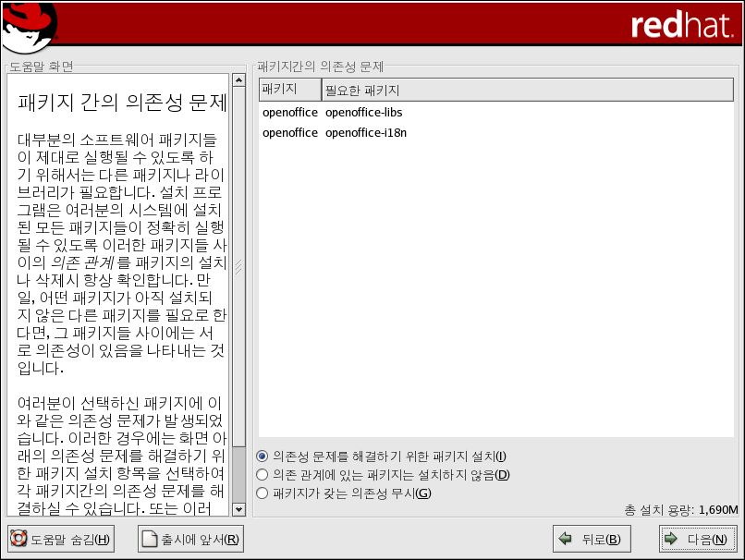Select 의존 관계에 있는 패키지는 설치하지 않음 option
The height and width of the screenshot is (560, 745).
click(x=263, y=474)
